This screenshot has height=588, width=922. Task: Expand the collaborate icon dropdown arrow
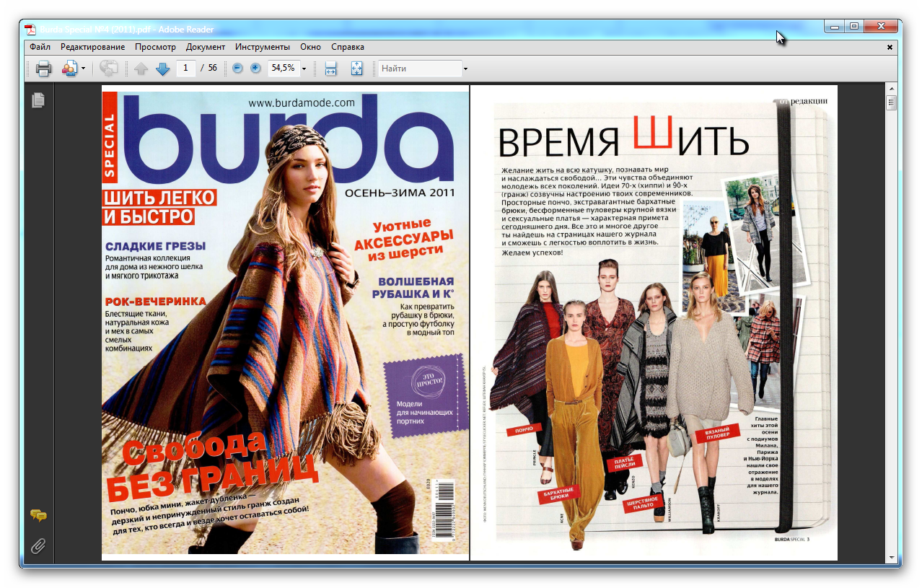pos(83,69)
